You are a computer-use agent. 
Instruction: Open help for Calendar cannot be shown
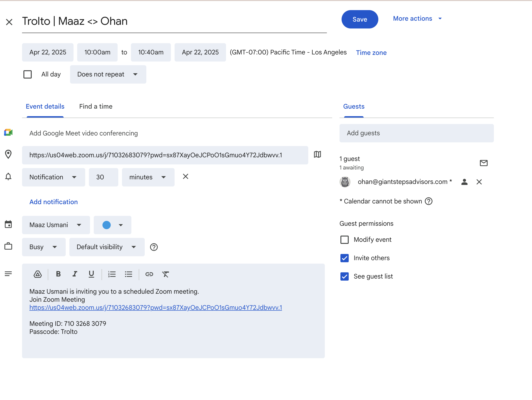[x=429, y=201]
